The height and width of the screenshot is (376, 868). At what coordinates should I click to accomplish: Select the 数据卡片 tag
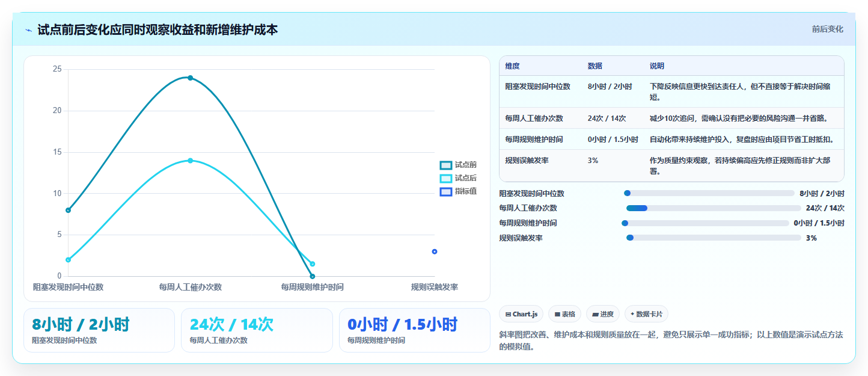pyautogui.click(x=646, y=314)
